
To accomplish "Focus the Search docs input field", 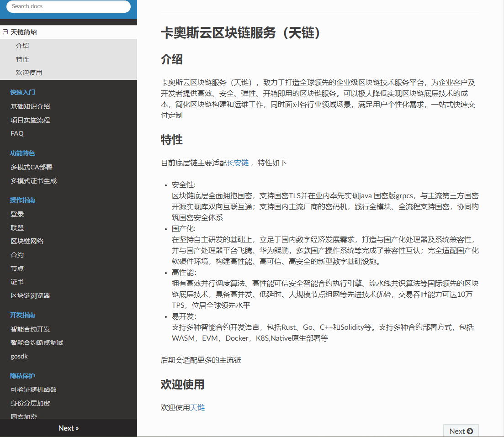I will pyautogui.click(x=69, y=6).
